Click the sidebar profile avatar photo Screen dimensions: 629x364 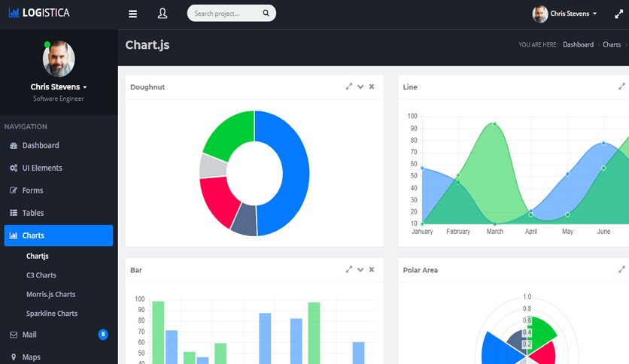pos(59,59)
